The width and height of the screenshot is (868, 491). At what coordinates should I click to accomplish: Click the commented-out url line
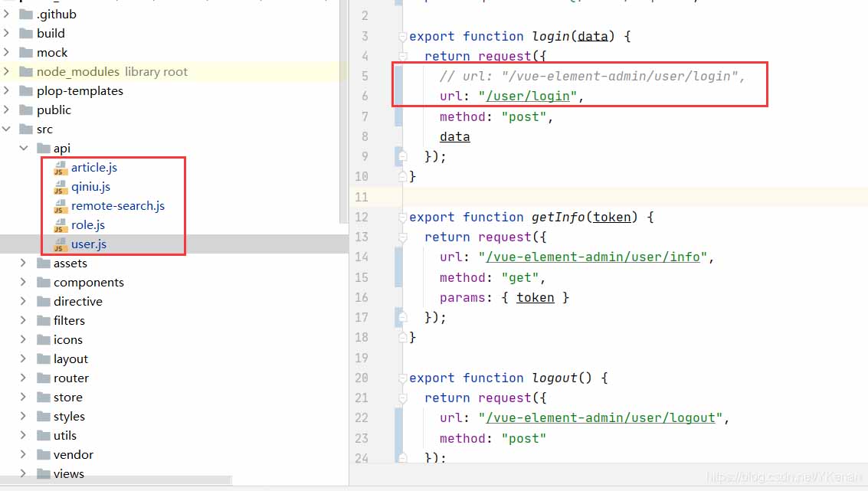coord(592,77)
